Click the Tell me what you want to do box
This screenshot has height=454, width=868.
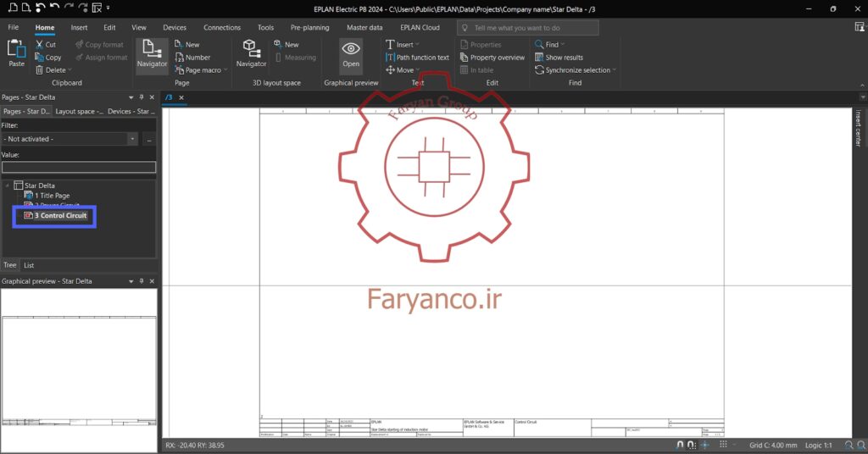528,28
